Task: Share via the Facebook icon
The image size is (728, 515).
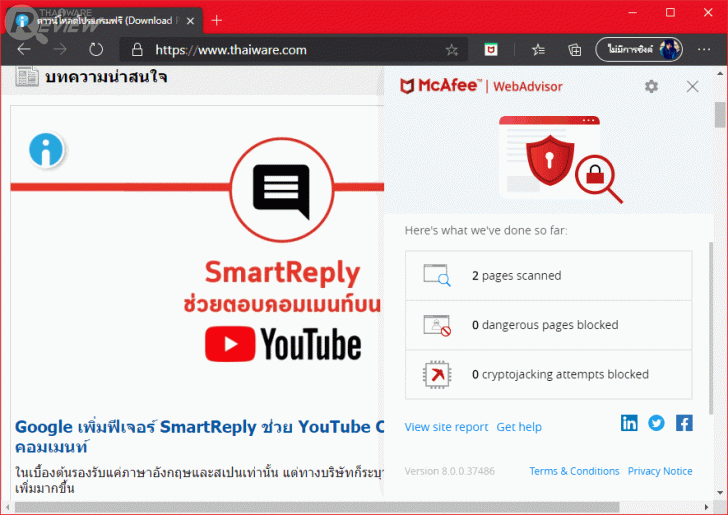Action: 684,423
